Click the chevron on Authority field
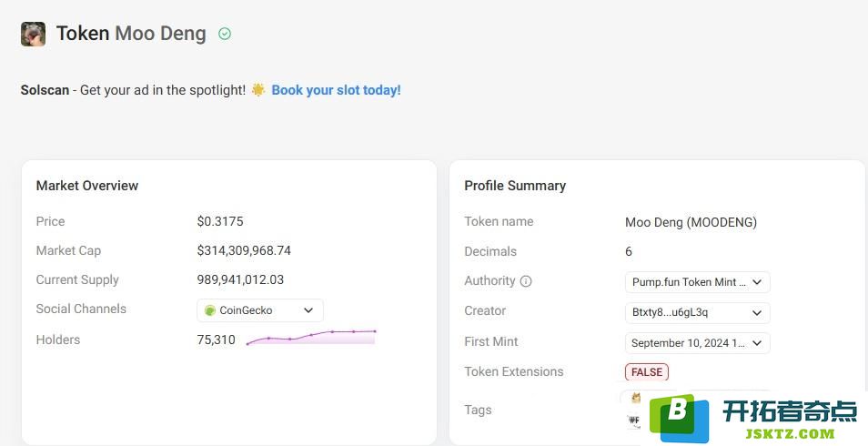This screenshot has width=868, height=446. [x=757, y=282]
